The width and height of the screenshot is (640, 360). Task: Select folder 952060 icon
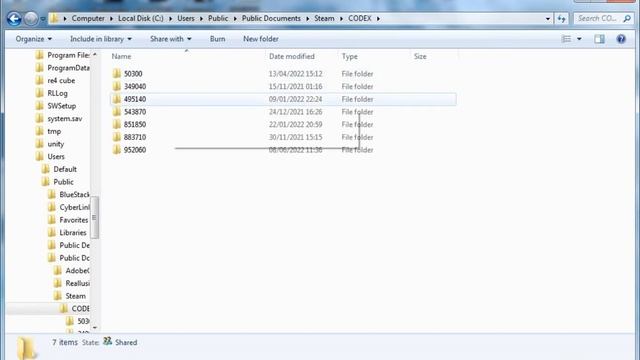click(117, 150)
